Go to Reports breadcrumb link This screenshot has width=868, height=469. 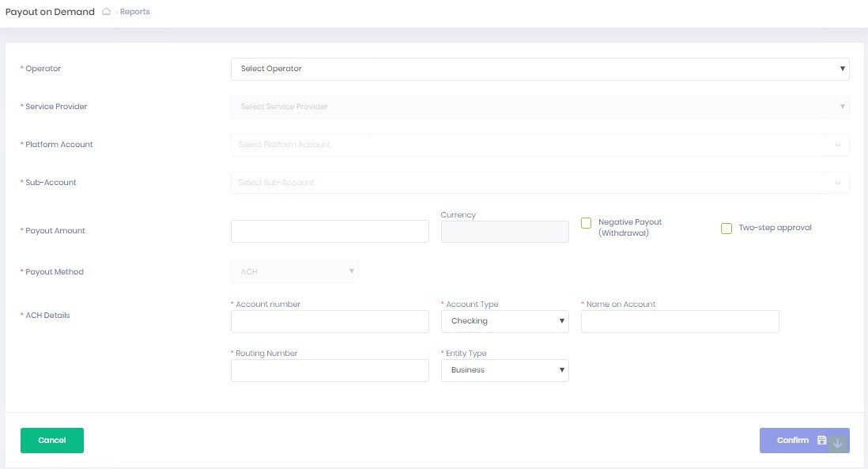click(x=134, y=12)
